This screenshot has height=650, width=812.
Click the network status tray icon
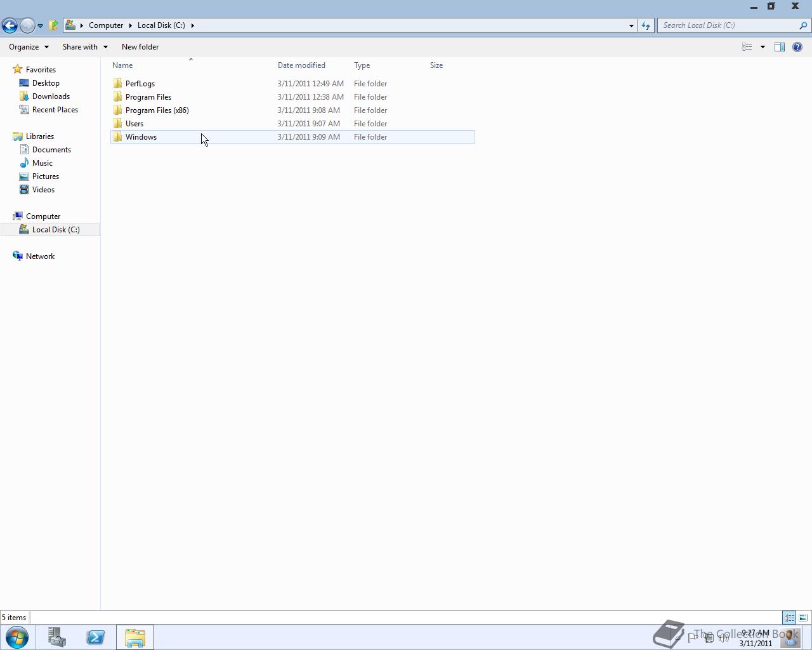pos(709,638)
